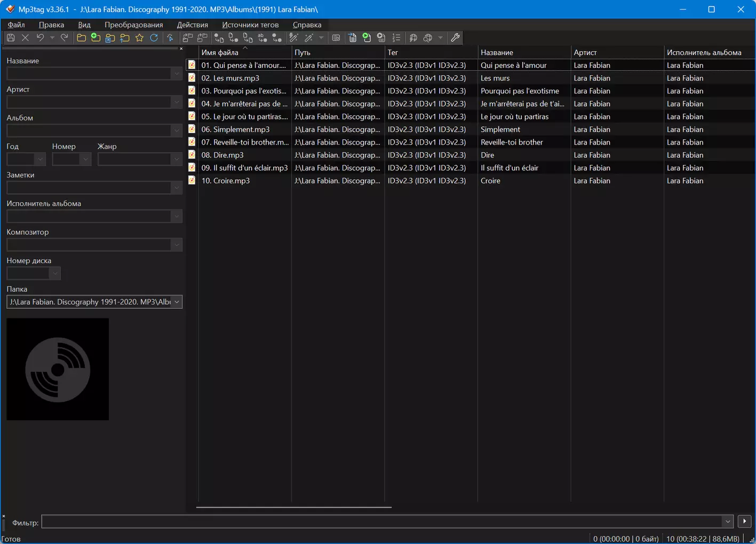Expand the Номер диска dropdown arrow

(55, 273)
